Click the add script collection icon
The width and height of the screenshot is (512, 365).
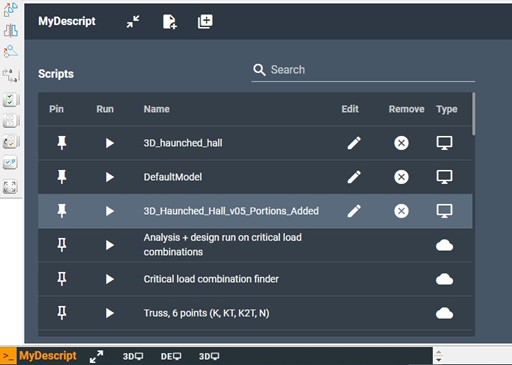[205, 22]
